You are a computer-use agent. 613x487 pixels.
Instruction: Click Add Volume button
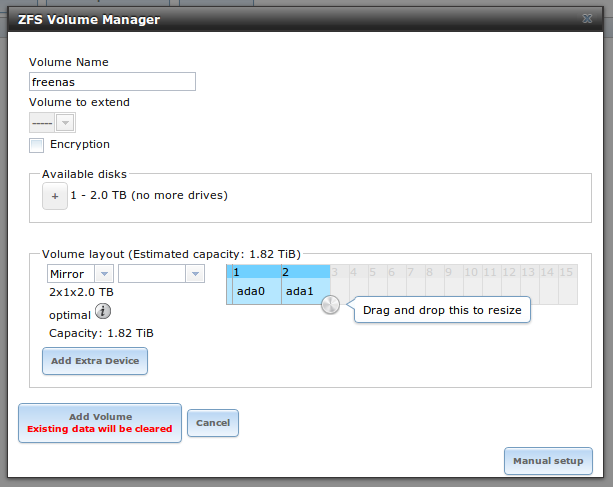click(100, 423)
